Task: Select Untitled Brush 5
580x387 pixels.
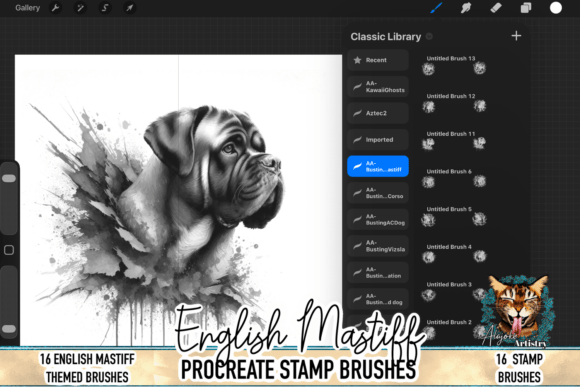Action: click(454, 216)
